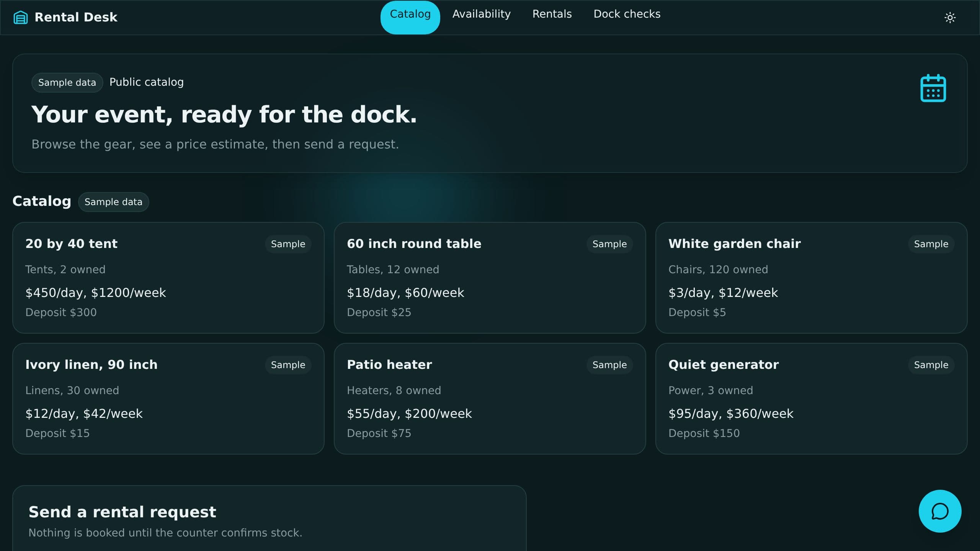Viewport: 980px width, 551px height.
Task: Click the Rental Desk logo icon
Action: point(21,18)
